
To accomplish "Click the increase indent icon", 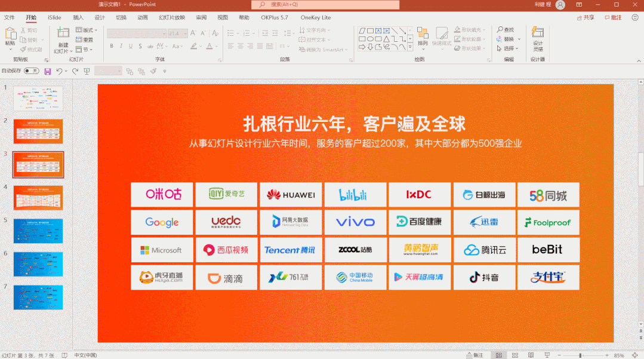I will click(275, 33).
